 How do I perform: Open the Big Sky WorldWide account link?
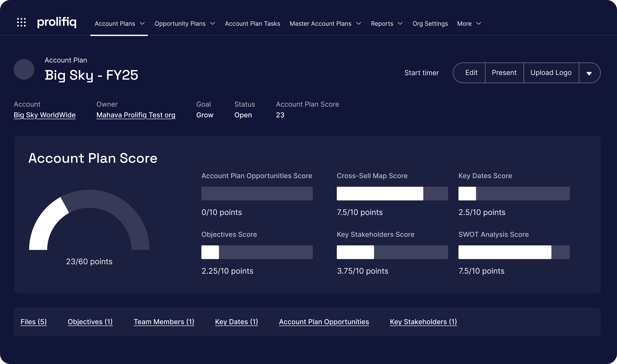point(45,115)
